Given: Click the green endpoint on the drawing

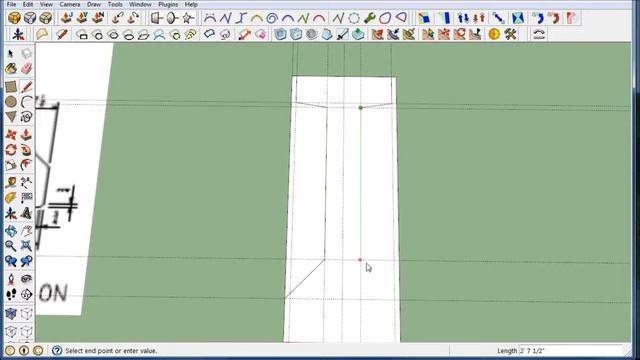Looking at the screenshot, I should [x=360, y=108].
